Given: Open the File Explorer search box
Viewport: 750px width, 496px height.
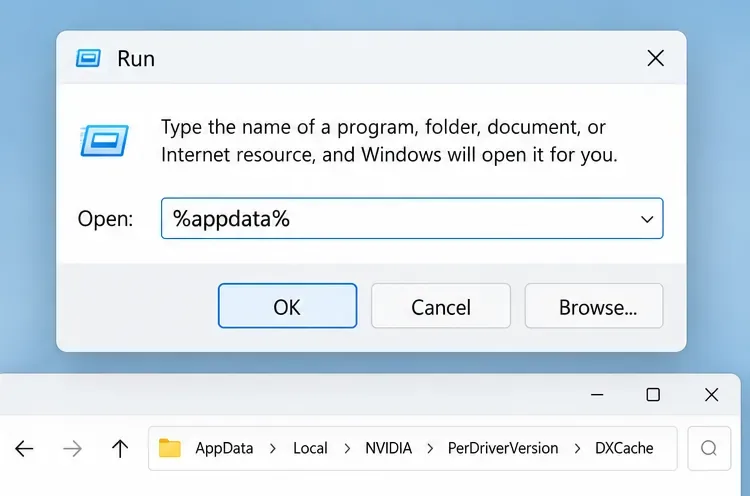Looking at the screenshot, I should [x=709, y=448].
